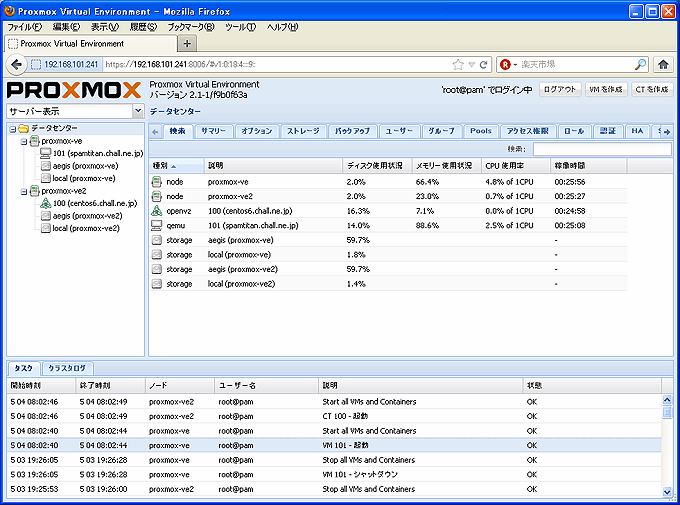Select the 'CT 100 - 起動' task row
This screenshot has width=680, height=505.
pyautogui.click(x=334, y=416)
